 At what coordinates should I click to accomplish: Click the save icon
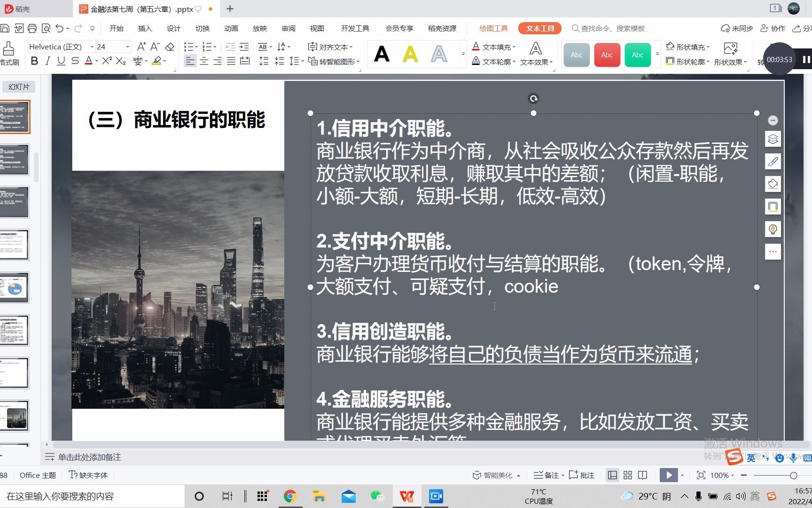[x=5, y=28]
